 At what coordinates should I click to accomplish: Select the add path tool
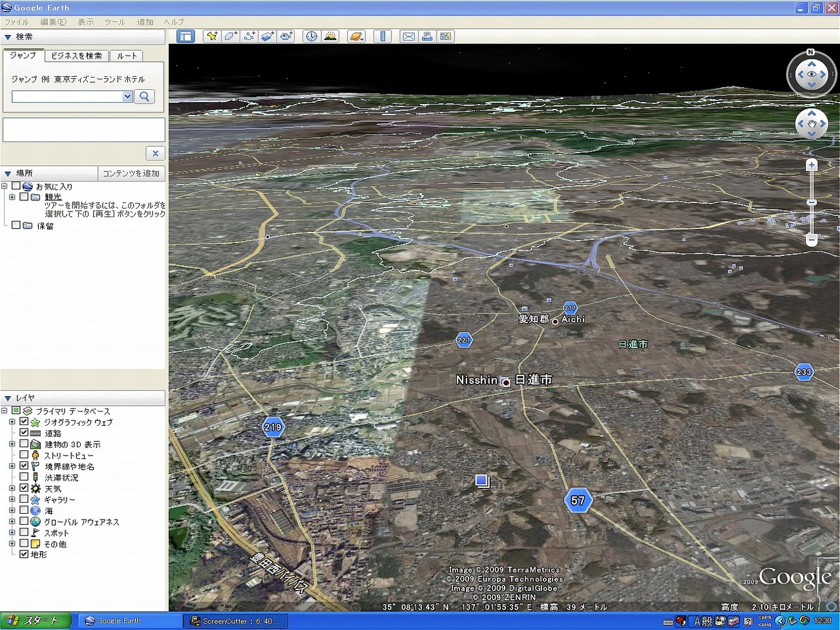pos(249,36)
